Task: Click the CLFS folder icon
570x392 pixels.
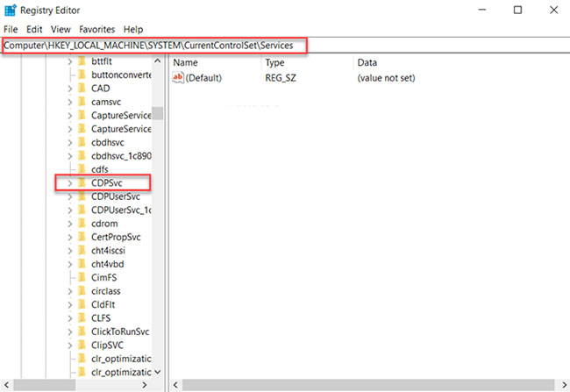Action: (x=82, y=317)
